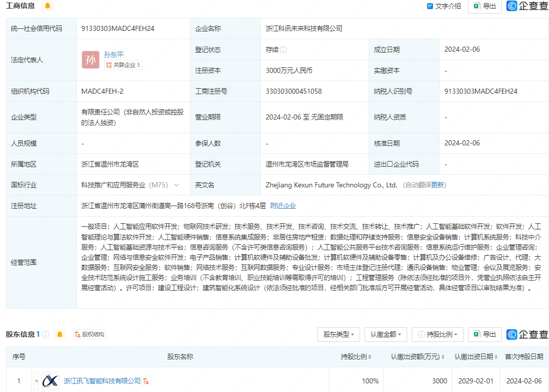This screenshot has height=392, width=549.
Task: Click the 孙 avatar of the legal representative
Action: (x=91, y=60)
